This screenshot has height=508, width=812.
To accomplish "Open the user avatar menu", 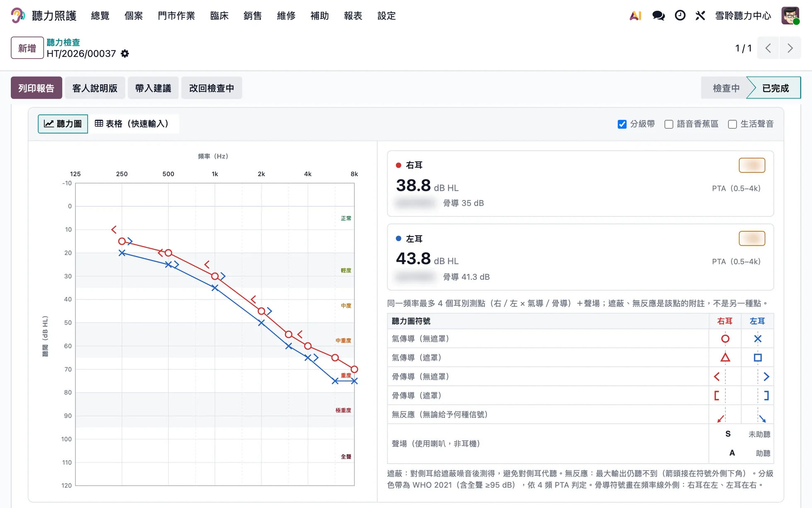I will (x=790, y=16).
